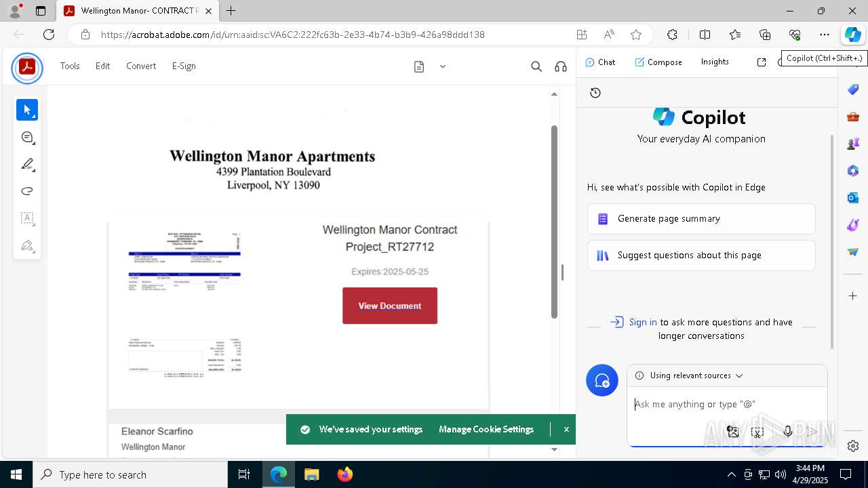Viewport: 868px width, 488px height.
Task: Open Outlook in the Edge sidebar
Action: (853, 198)
